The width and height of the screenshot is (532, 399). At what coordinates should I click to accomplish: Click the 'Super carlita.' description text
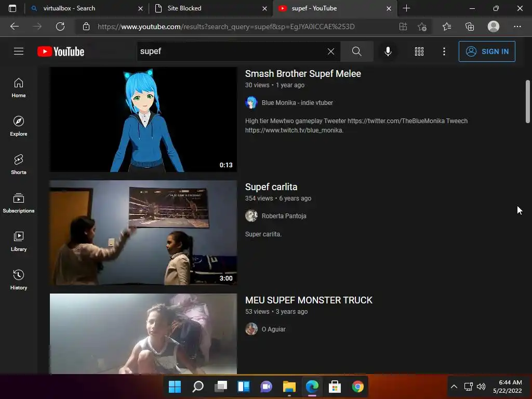(x=263, y=234)
